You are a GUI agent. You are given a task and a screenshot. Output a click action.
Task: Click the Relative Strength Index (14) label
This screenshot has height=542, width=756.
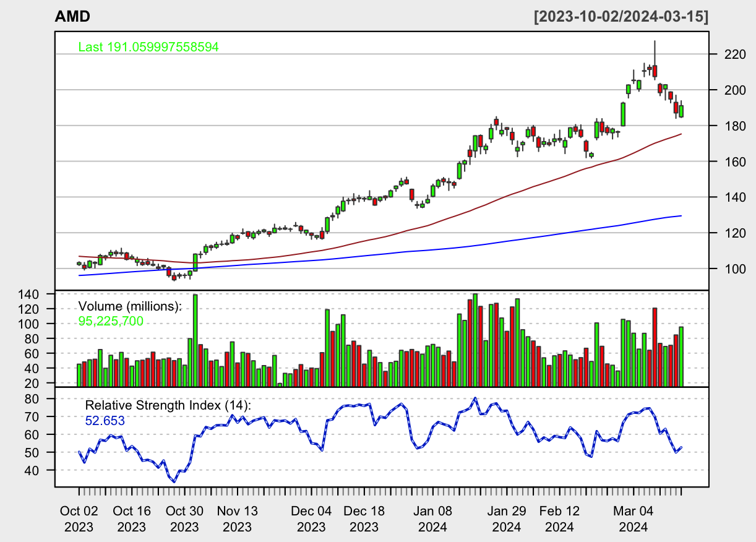(168, 406)
